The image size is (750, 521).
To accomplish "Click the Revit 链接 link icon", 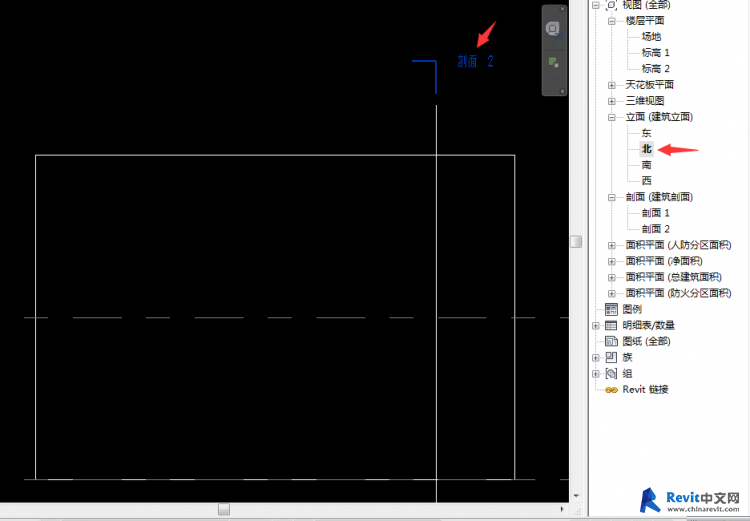I will [611, 390].
